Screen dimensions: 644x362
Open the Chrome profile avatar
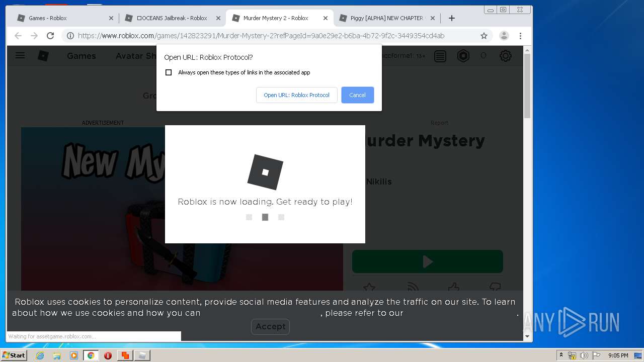tap(504, 36)
